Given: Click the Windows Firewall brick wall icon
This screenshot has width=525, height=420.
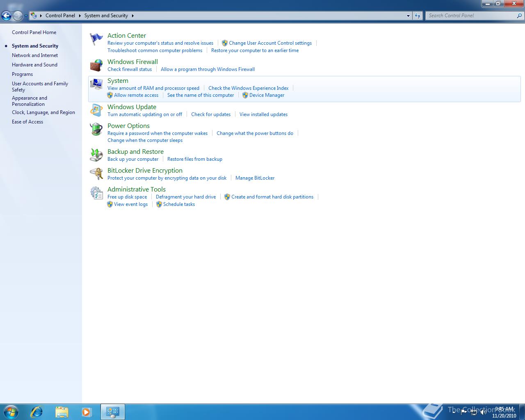Looking at the screenshot, I should point(96,65).
